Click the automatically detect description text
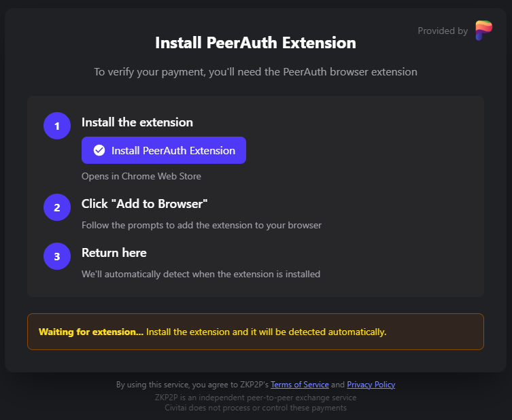This screenshot has width=512, height=420. tap(201, 274)
